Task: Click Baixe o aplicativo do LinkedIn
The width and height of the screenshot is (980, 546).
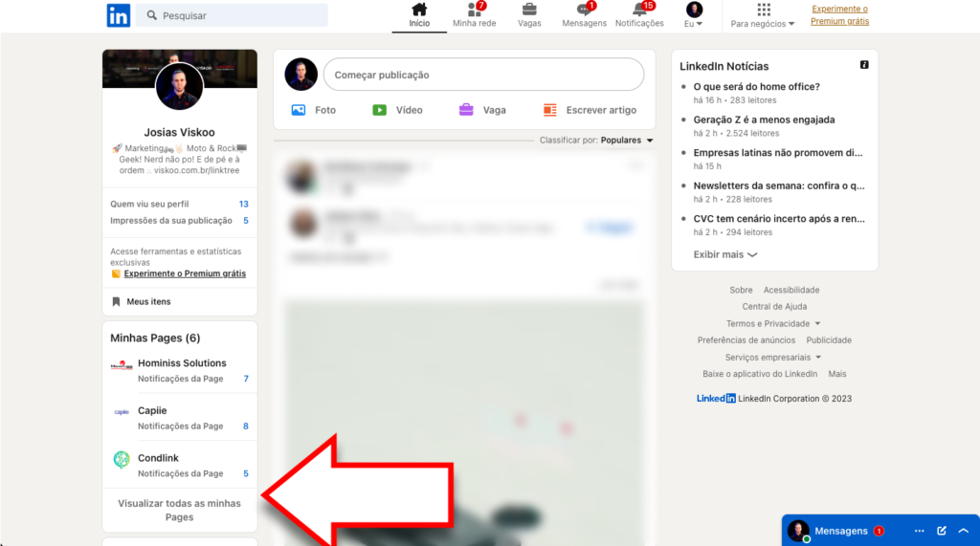Action: (760, 374)
